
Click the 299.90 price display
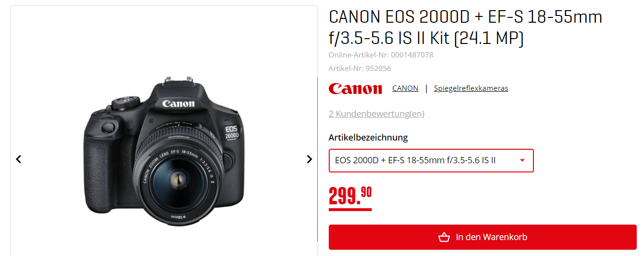(350, 196)
